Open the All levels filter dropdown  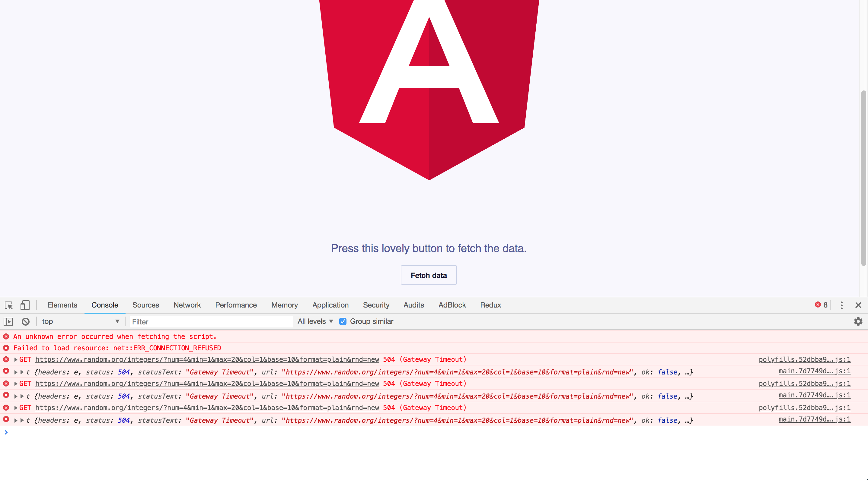tap(314, 321)
